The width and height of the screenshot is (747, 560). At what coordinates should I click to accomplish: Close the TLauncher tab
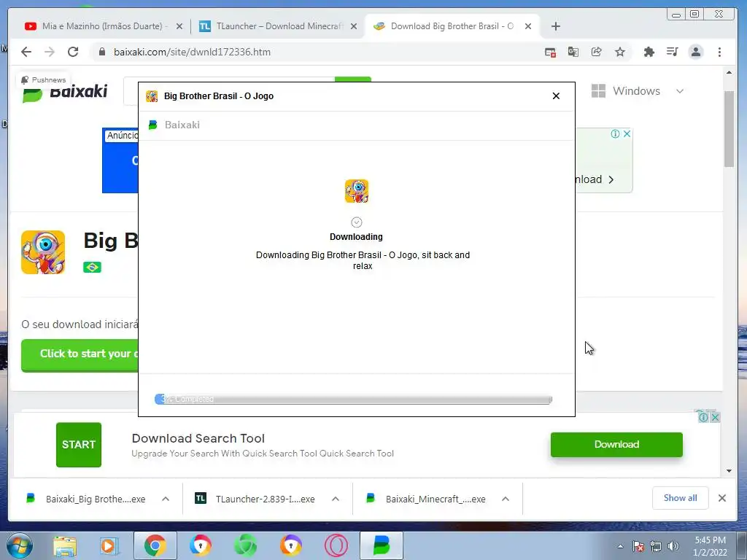(354, 26)
